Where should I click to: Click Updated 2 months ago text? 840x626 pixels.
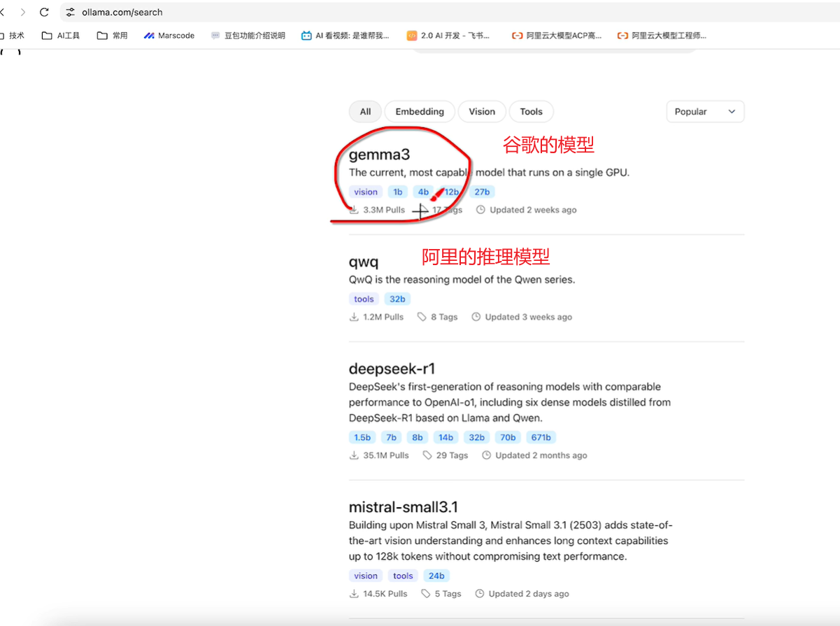click(x=541, y=455)
